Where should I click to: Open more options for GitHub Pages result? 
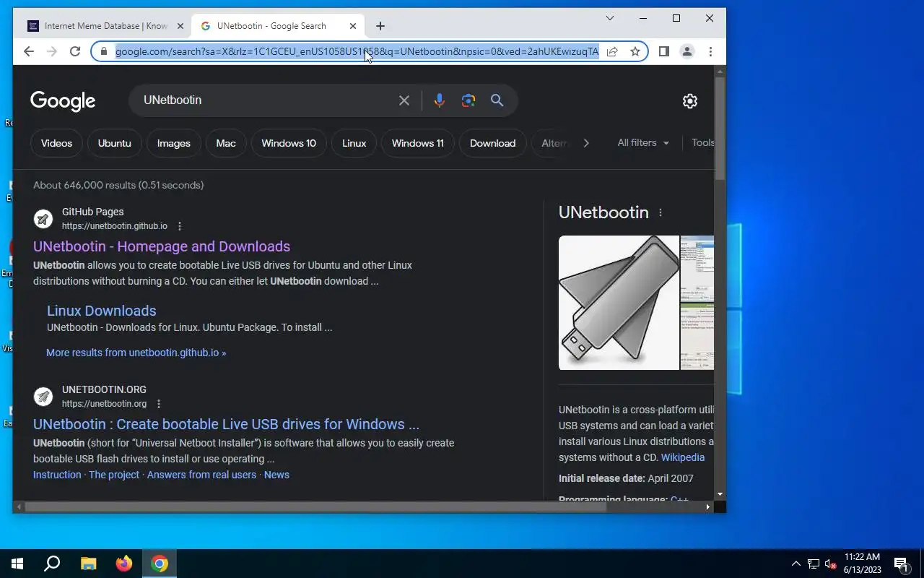pyautogui.click(x=180, y=226)
